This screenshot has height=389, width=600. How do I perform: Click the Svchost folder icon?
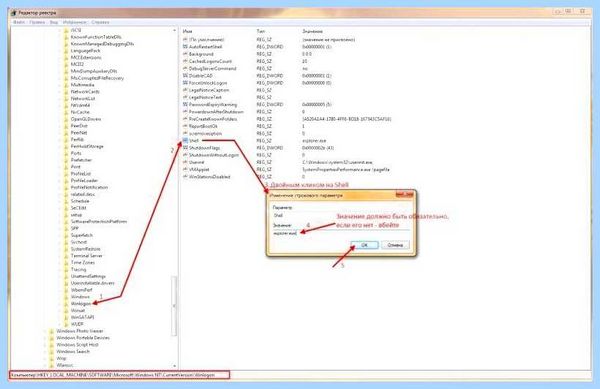tap(66, 242)
